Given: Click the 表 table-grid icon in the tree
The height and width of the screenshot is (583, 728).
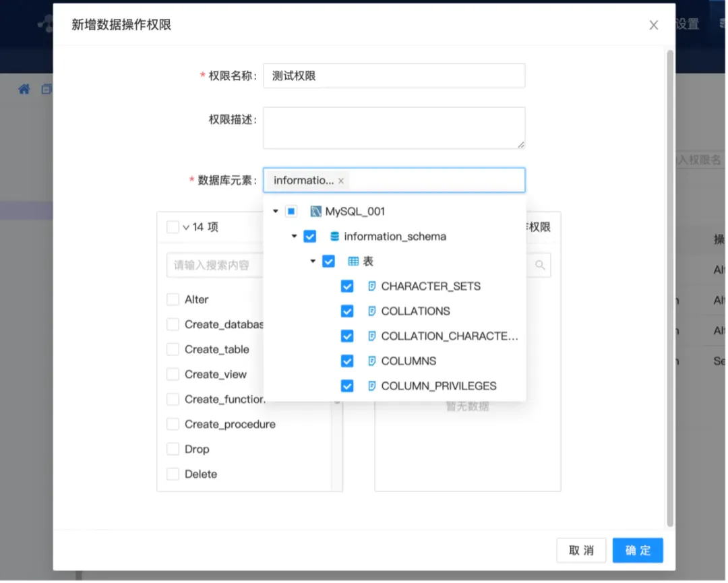Looking at the screenshot, I should 352,261.
